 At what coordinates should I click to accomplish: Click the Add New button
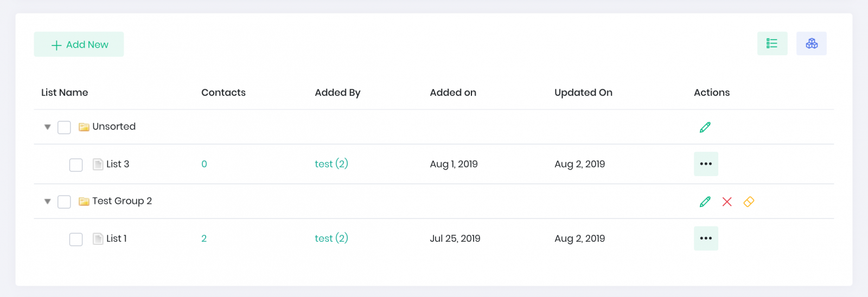click(x=79, y=44)
